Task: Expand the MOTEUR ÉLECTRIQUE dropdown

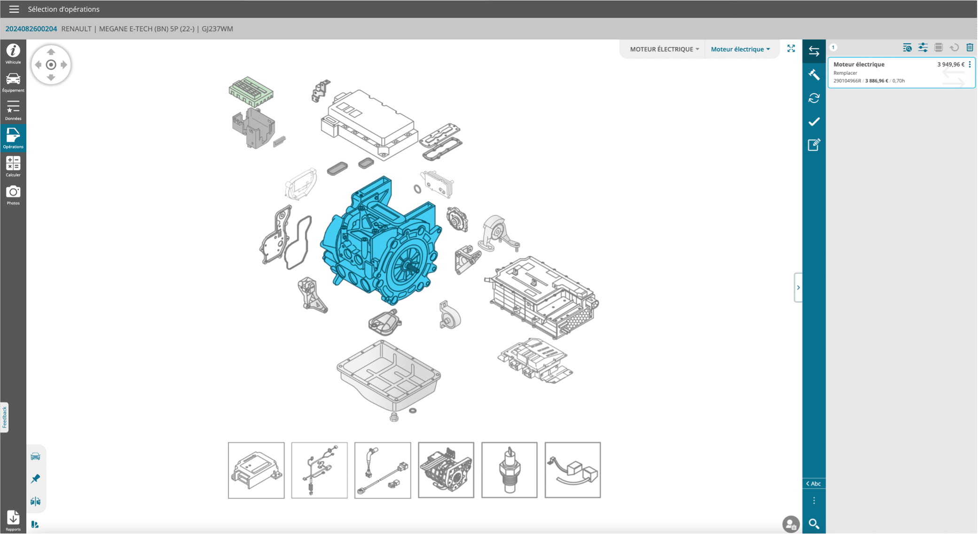Action: [x=664, y=49]
